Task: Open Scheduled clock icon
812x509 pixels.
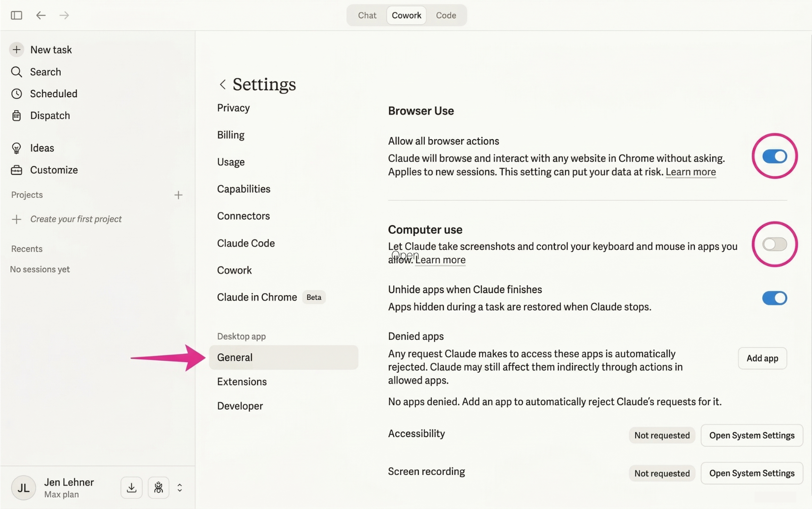Action: [16, 94]
